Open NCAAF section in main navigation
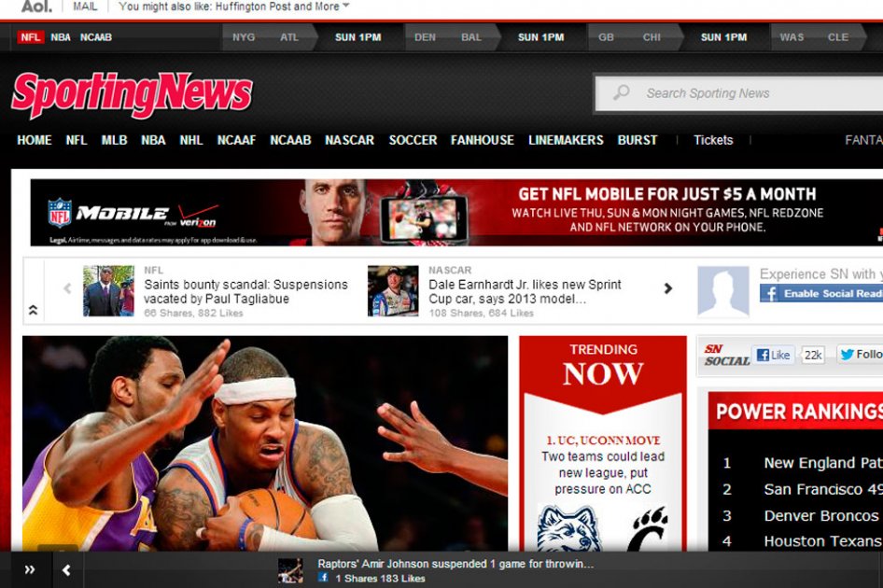883x588 pixels. (x=236, y=140)
